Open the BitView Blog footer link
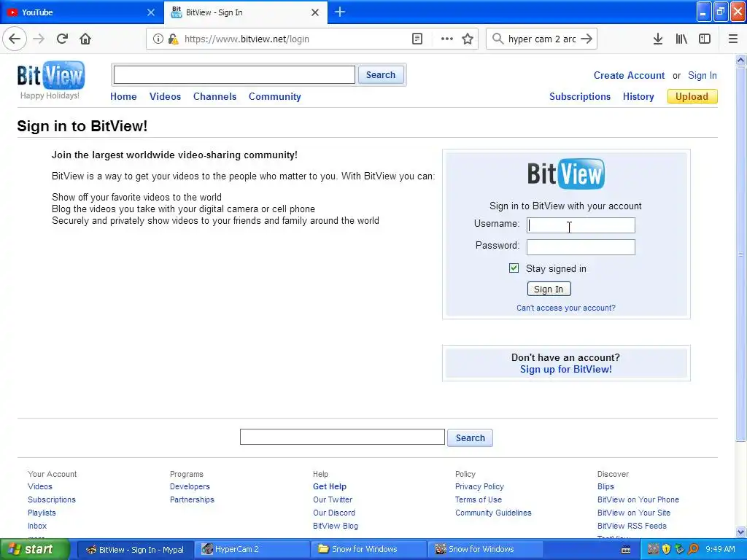The height and width of the screenshot is (560, 747). (x=336, y=526)
